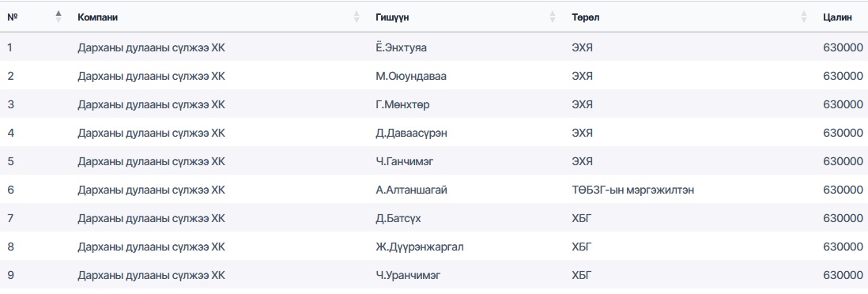The image size is (868, 294).
Task: Select Ч.Уранчимэг in last row
Action: [408, 275]
